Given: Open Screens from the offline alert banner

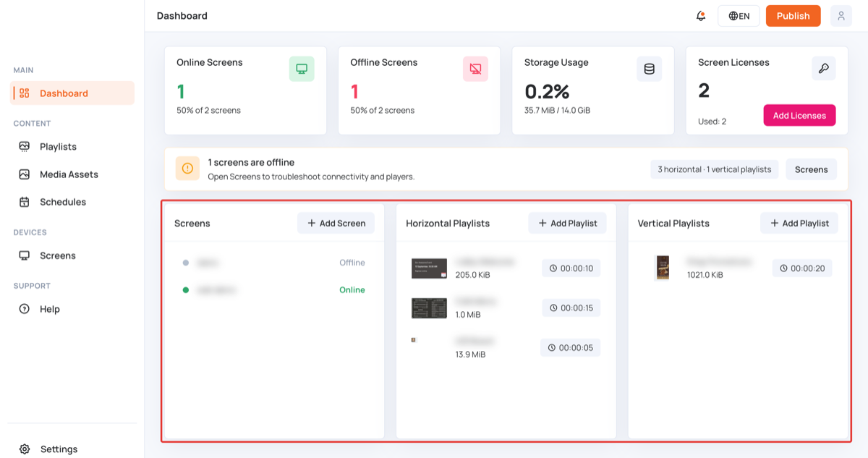Looking at the screenshot, I should [x=811, y=169].
